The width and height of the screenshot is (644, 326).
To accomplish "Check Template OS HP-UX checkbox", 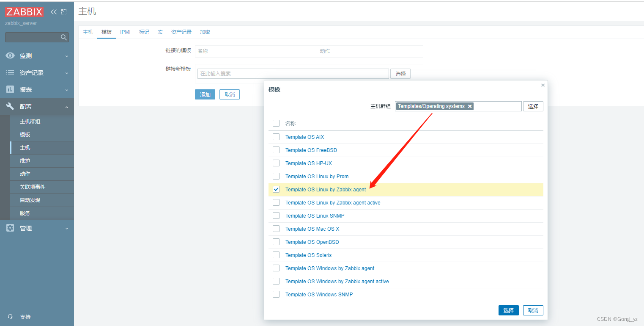I will coord(276,163).
